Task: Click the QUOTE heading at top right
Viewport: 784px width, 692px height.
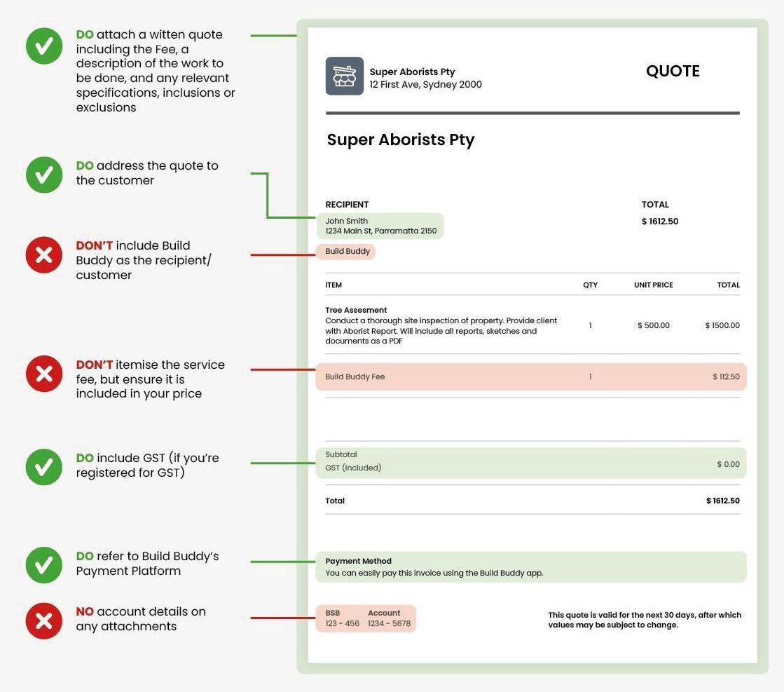Action: pos(672,71)
